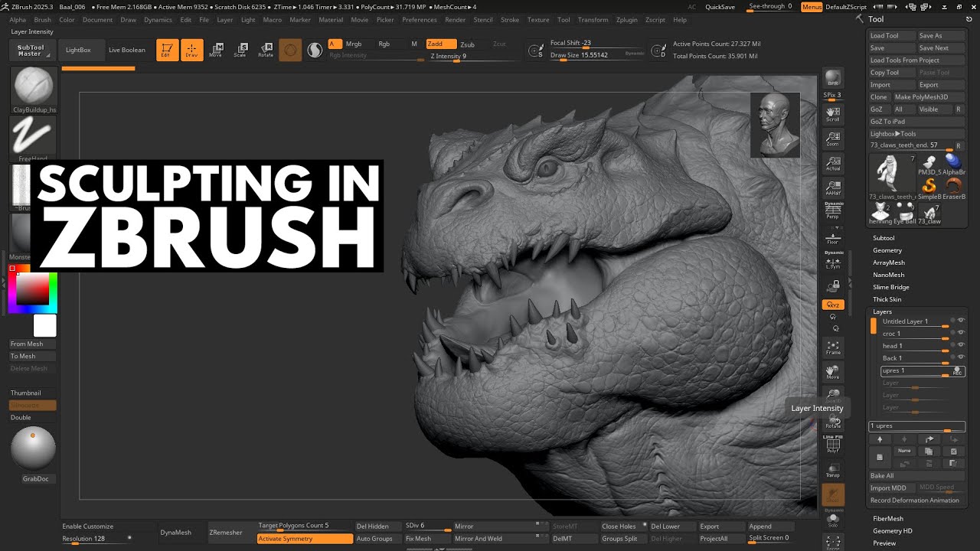Toggle visibility eye of croc 1 layer
Image resolution: width=980 pixels, height=551 pixels.
pyautogui.click(x=961, y=333)
